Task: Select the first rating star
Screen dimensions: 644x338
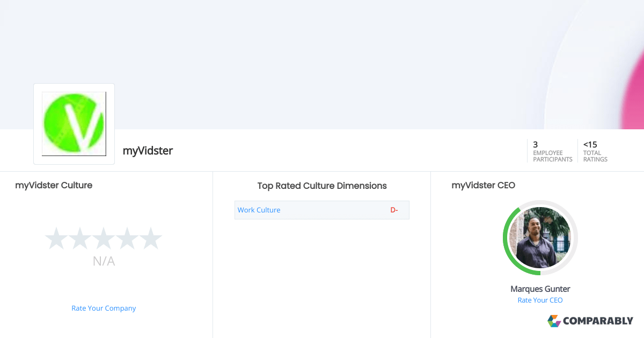Action: pos(56,239)
